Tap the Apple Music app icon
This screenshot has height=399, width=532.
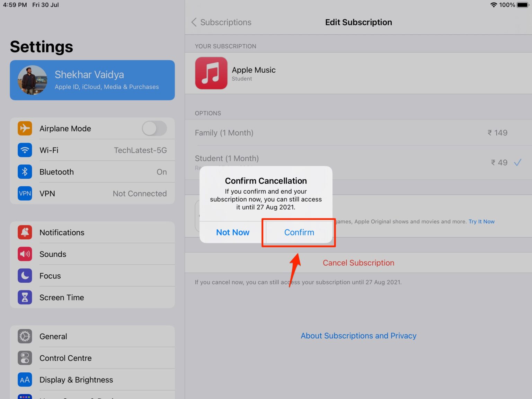click(x=211, y=73)
